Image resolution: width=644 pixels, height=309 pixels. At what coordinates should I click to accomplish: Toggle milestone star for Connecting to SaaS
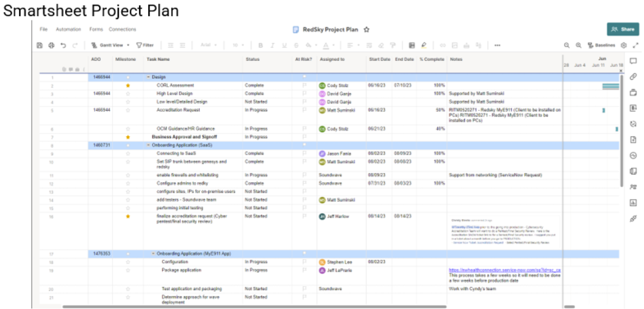pyautogui.click(x=128, y=153)
